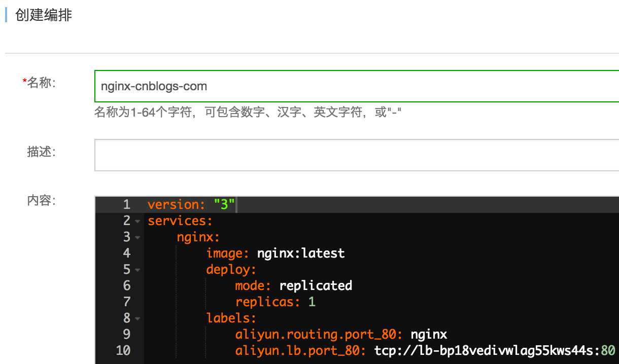The image size is (619, 364).
Task: Click the 'replicas: 1' code line
Action: point(276,302)
